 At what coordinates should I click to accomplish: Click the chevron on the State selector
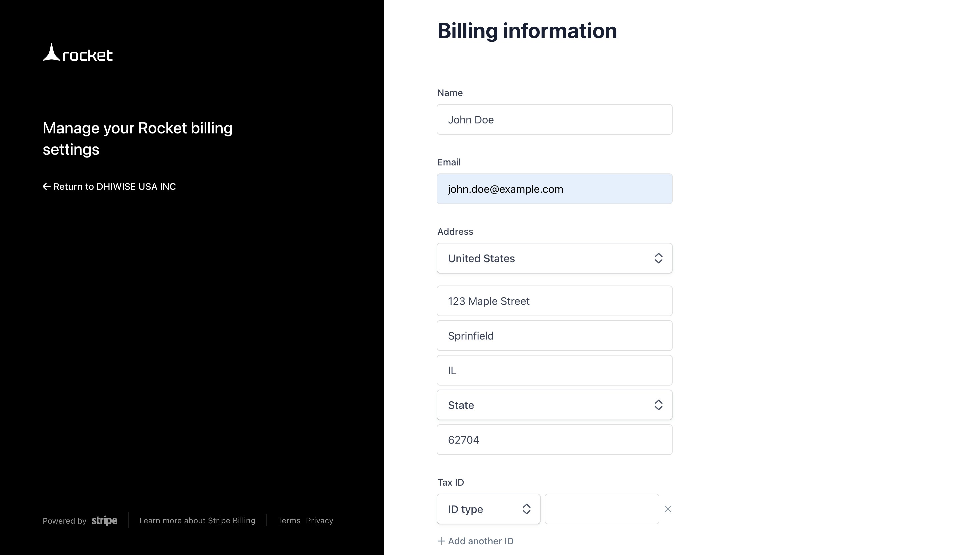tap(659, 405)
